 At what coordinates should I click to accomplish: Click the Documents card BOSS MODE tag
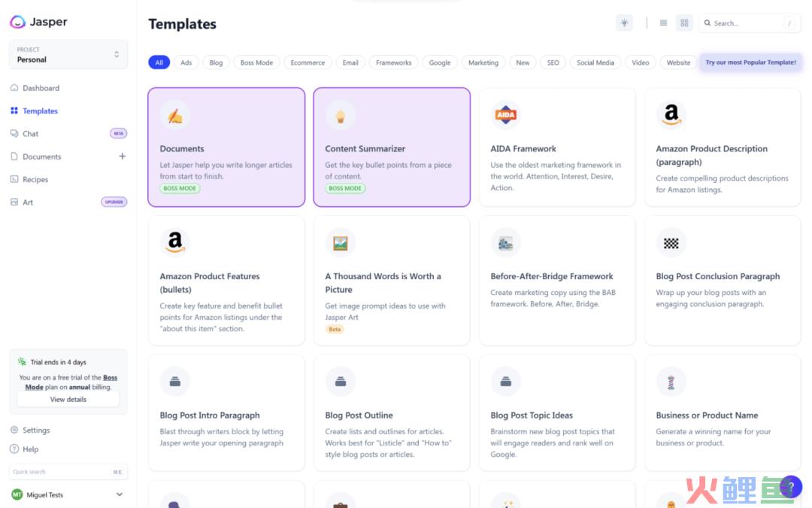pos(180,188)
